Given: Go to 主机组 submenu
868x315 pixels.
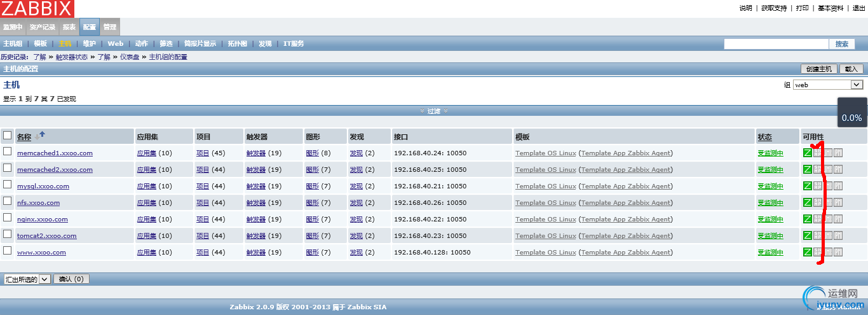Looking at the screenshot, I should tap(13, 44).
